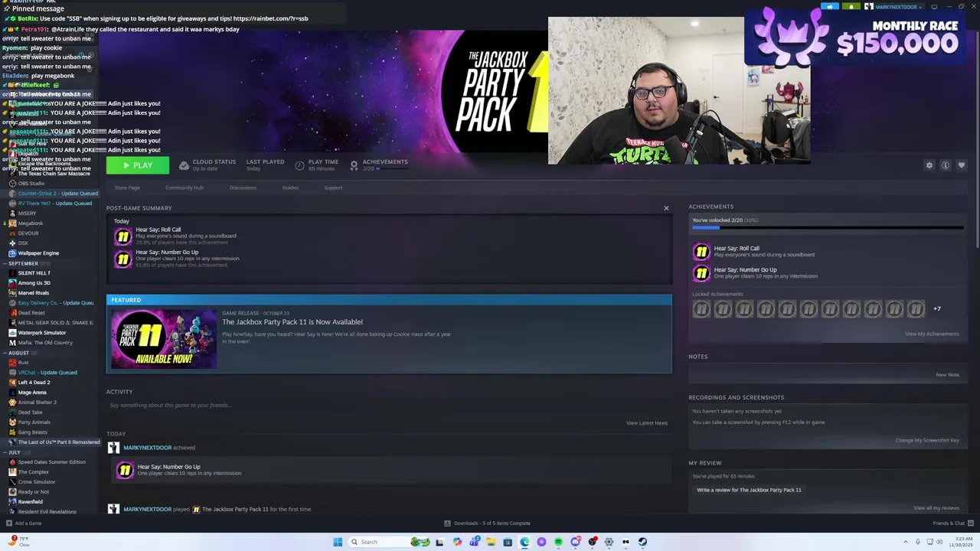This screenshot has width=980, height=551.
Task: Select Marvel Rivals in library
Action: [x=33, y=293]
